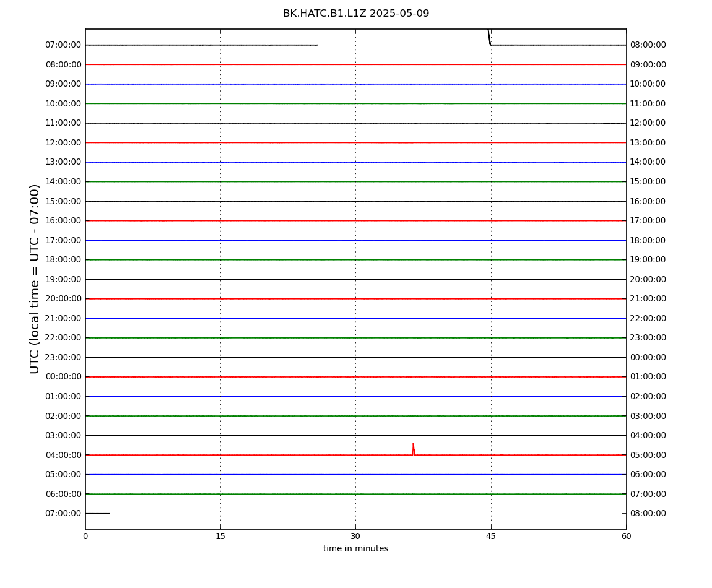Click the left-axis label 05:00:00

click(x=63, y=475)
